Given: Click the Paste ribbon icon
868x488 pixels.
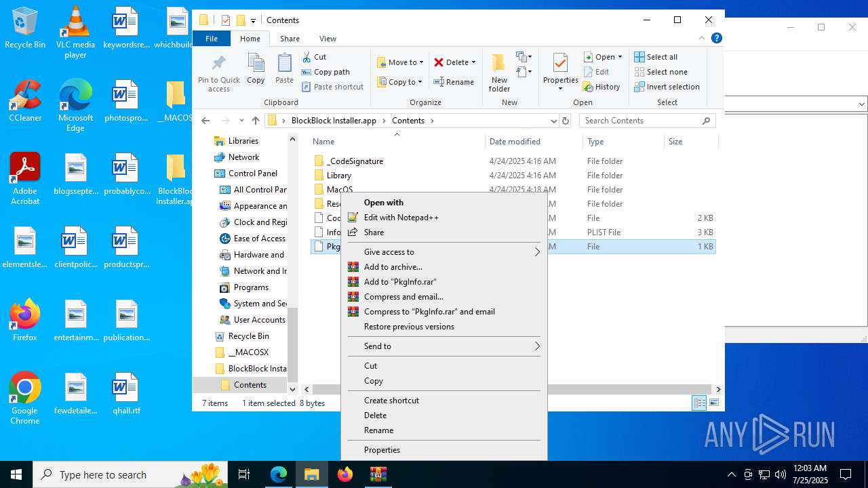Looking at the screenshot, I should pyautogui.click(x=284, y=69).
